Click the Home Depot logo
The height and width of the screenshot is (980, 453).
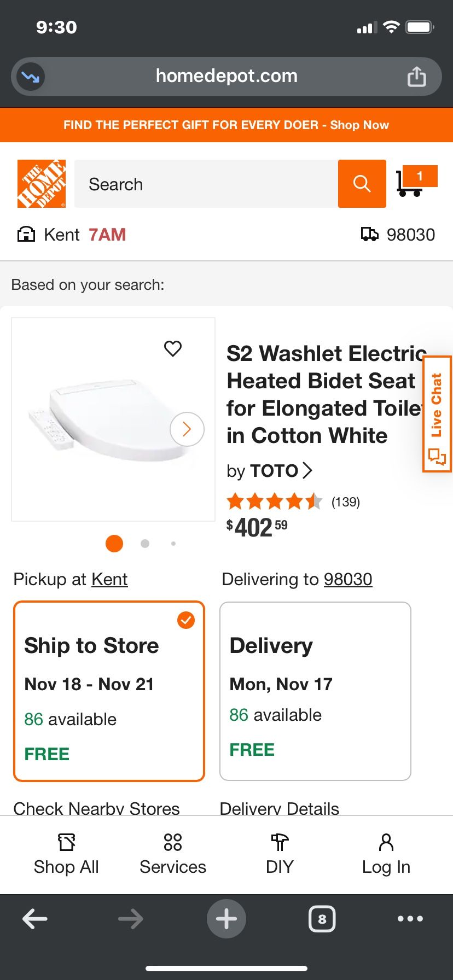tap(40, 183)
